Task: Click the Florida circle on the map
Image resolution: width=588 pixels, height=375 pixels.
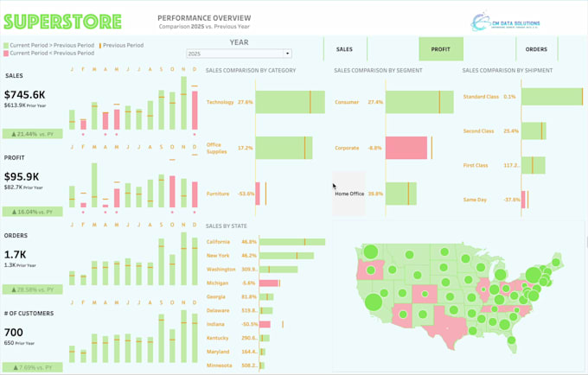Action: pos(511,340)
